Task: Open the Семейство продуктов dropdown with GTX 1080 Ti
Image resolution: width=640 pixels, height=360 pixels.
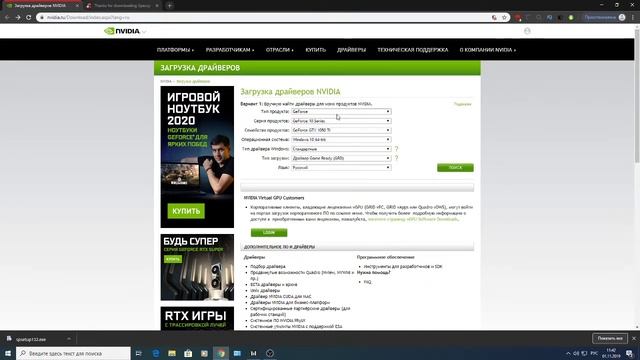Action: pyautogui.click(x=341, y=130)
